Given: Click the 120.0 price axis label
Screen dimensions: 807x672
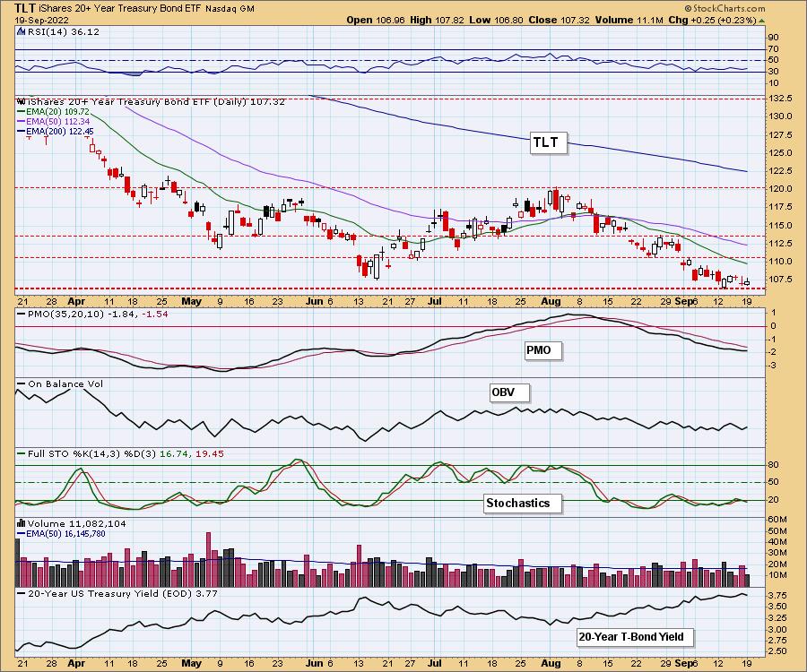Looking at the screenshot, I should [x=781, y=189].
